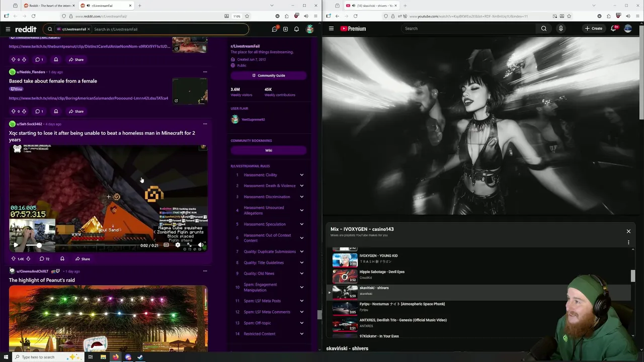Screen dimensions: 644x362
Task: Start YouTube voice search microphone
Action: pos(561,29)
